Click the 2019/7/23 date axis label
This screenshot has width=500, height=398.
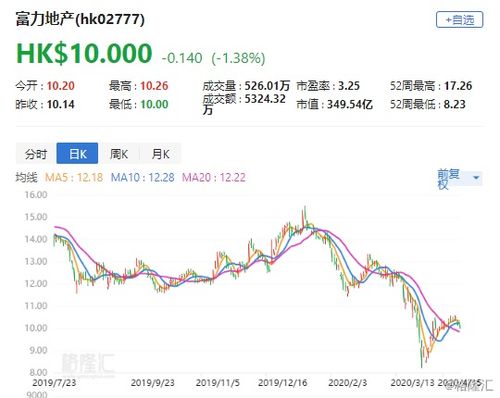[x=54, y=383]
